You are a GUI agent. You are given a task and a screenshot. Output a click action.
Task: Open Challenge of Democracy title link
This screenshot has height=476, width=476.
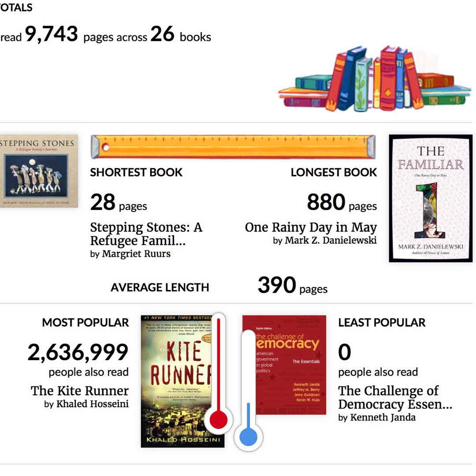[x=395, y=398]
